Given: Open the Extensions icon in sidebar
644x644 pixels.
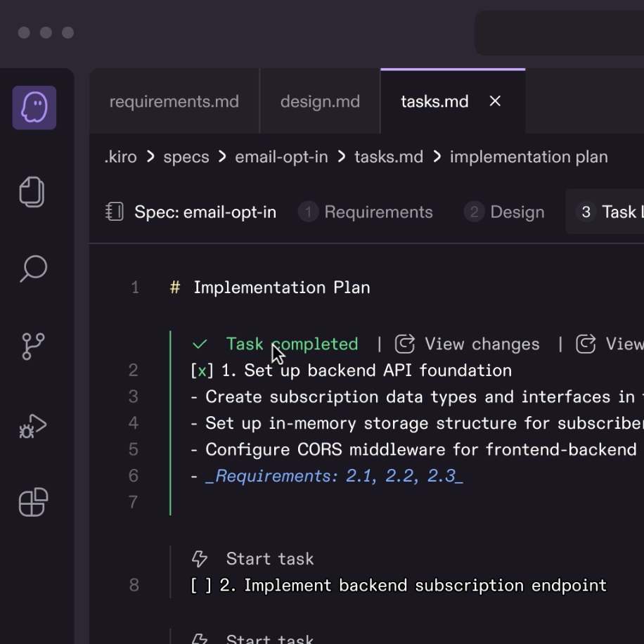Looking at the screenshot, I should pyautogui.click(x=33, y=502).
